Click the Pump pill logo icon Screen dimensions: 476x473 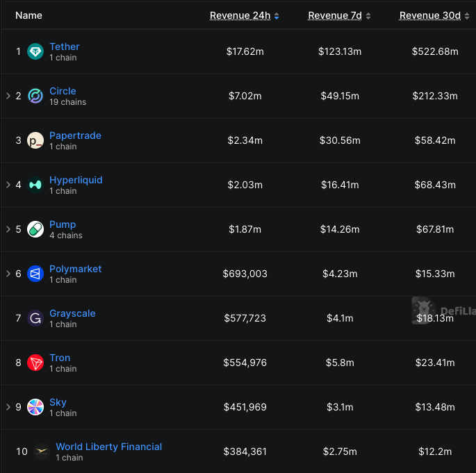[x=35, y=229]
